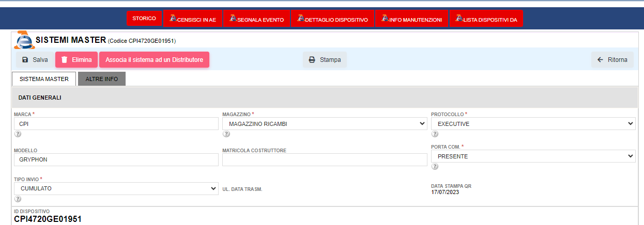
Task: Click the SEGNALA EVENTO top button
Action: (x=257, y=19)
